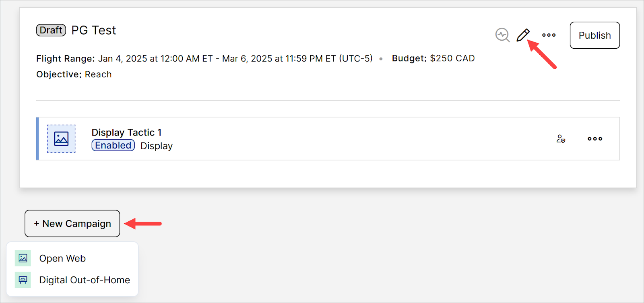644x303 pixels.
Task: Click the Publish button
Action: click(594, 35)
